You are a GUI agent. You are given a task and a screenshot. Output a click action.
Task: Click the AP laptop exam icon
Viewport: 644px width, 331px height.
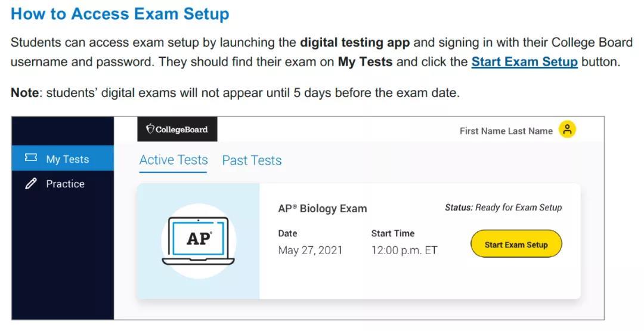(199, 240)
